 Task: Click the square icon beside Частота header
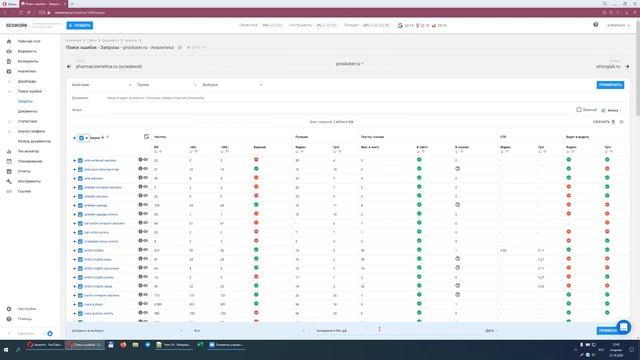(x=147, y=137)
